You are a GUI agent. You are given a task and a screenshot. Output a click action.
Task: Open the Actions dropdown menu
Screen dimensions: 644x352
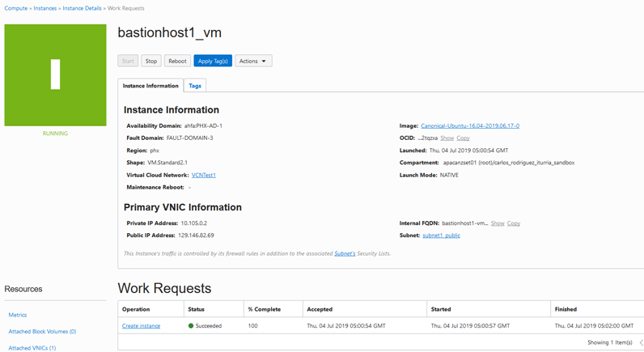253,61
